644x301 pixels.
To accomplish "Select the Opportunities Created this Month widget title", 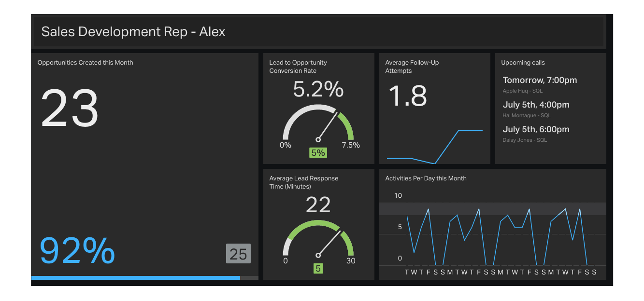I will pos(85,63).
